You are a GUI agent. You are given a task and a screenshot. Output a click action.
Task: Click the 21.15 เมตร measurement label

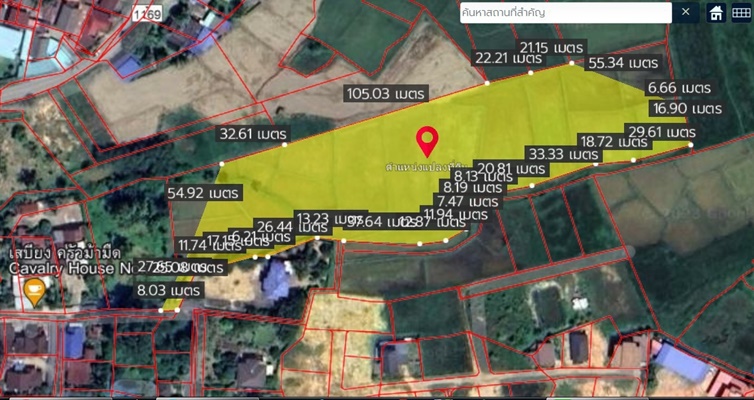pyautogui.click(x=553, y=47)
